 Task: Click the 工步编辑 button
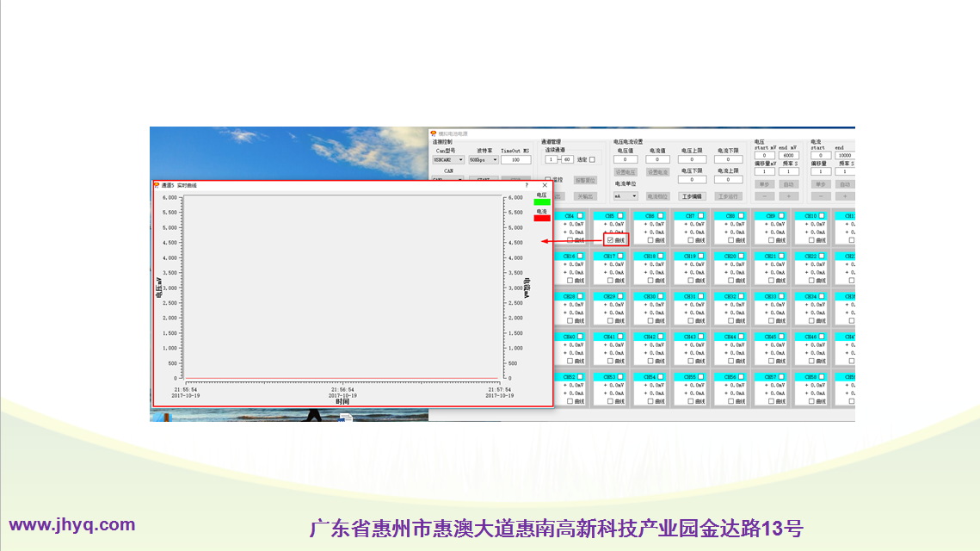693,196
